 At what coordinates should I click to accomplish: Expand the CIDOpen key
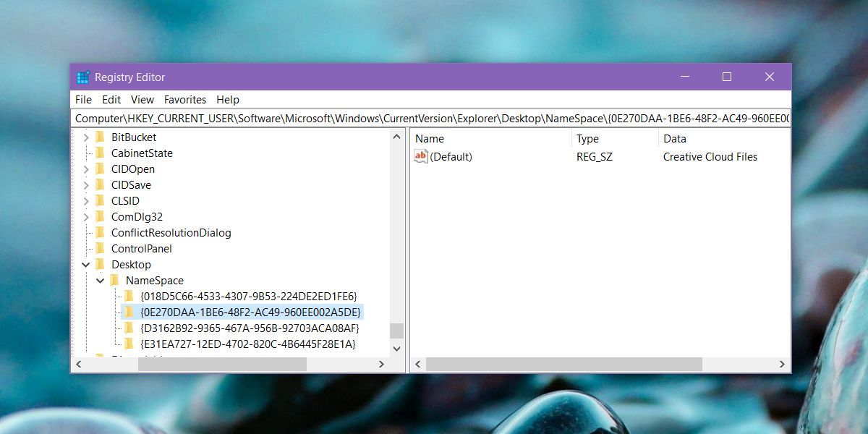(x=86, y=169)
